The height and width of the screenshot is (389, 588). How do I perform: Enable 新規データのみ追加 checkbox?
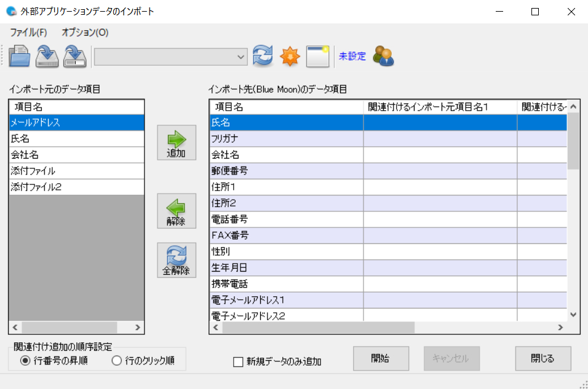point(239,362)
